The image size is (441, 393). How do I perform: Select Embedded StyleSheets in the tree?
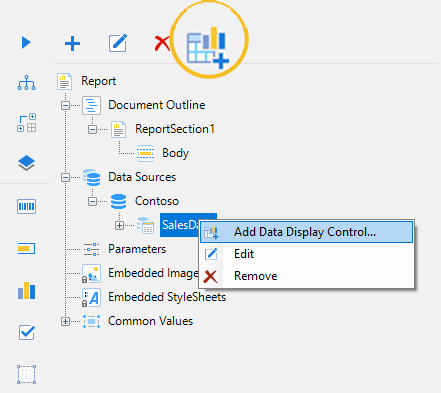[x=167, y=297]
